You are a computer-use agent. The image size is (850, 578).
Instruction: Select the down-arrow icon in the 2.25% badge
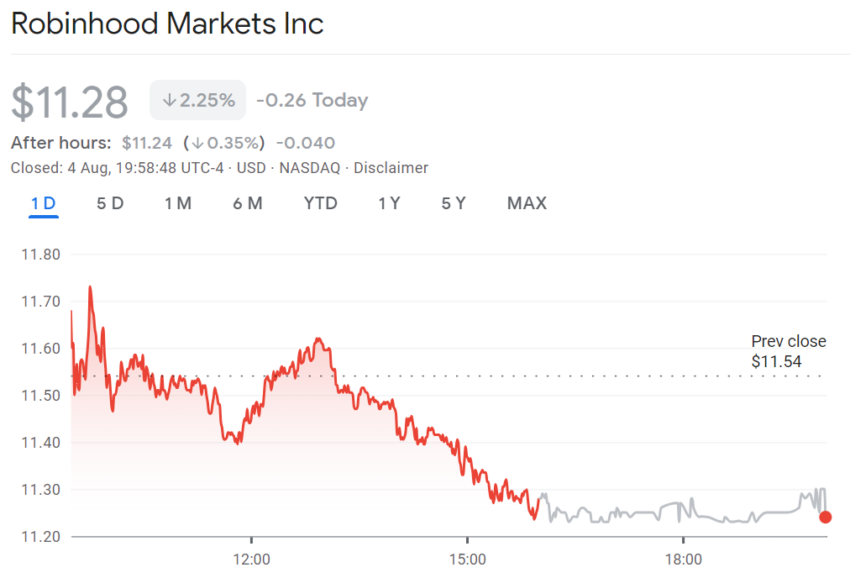pyautogui.click(x=167, y=100)
